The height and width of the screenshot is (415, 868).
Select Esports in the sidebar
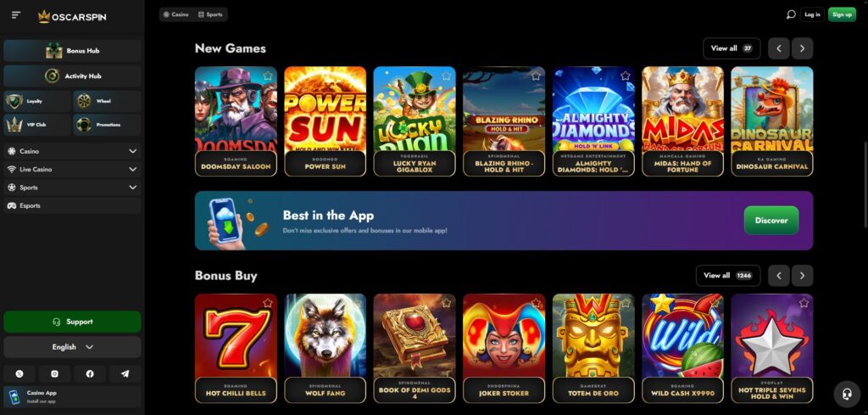point(72,205)
